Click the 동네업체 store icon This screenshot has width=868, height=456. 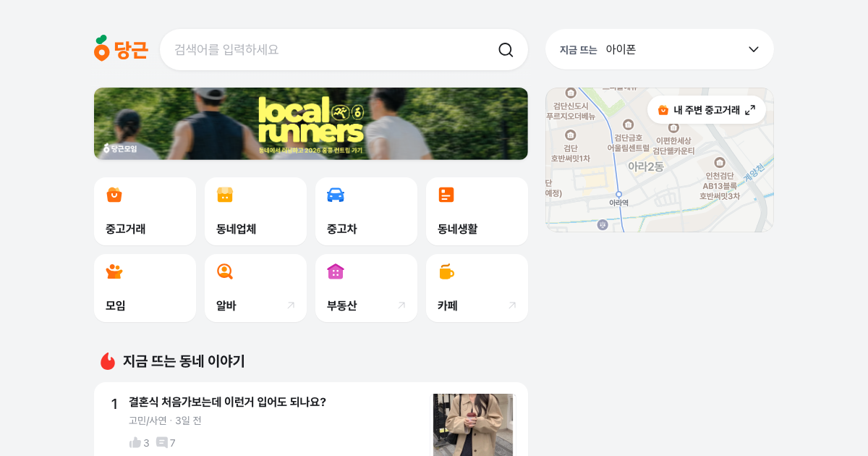(225, 195)
